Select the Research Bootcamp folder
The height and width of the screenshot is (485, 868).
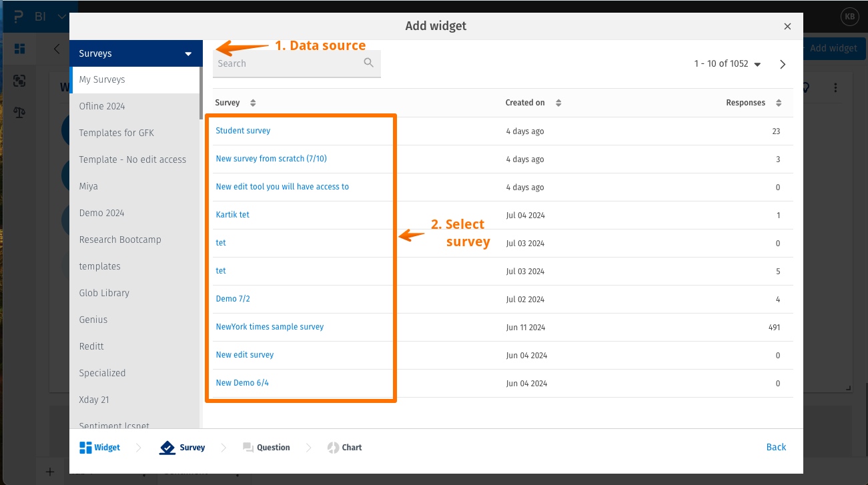(120, 239)
